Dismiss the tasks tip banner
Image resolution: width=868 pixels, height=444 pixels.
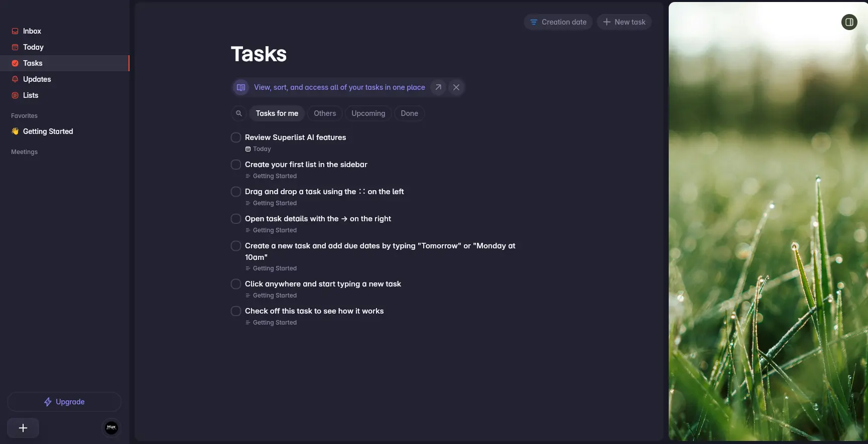[456, 87]
